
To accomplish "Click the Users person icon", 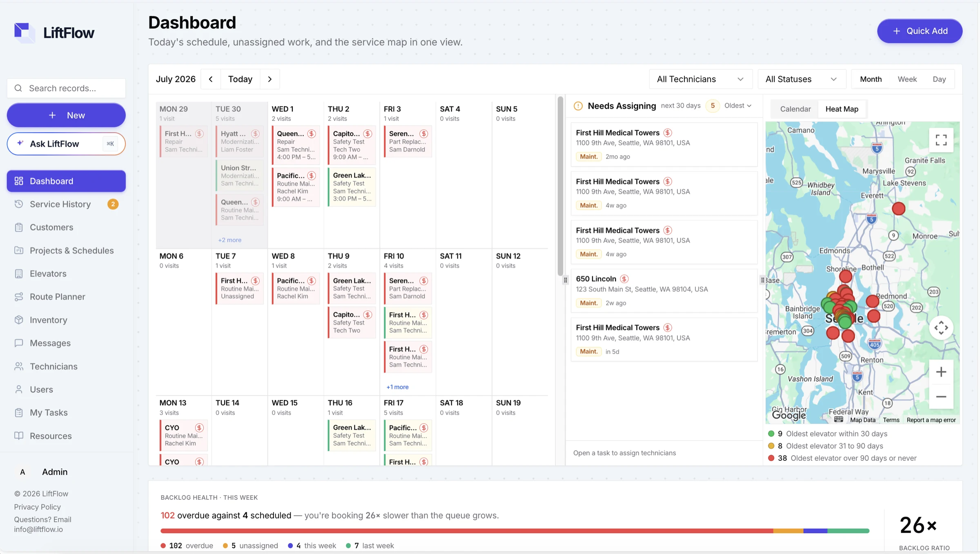I will pyautogui.click(x=19, y=389).
